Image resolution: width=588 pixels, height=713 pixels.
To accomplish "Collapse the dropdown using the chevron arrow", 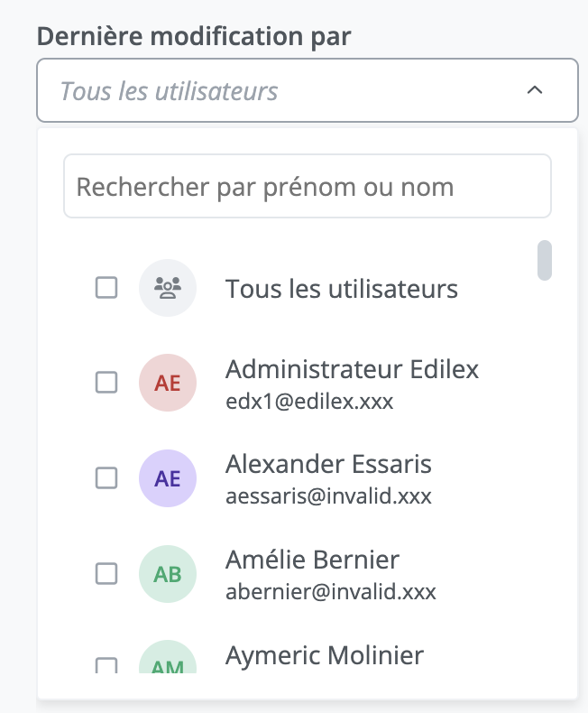I will [x=534, y=90].
